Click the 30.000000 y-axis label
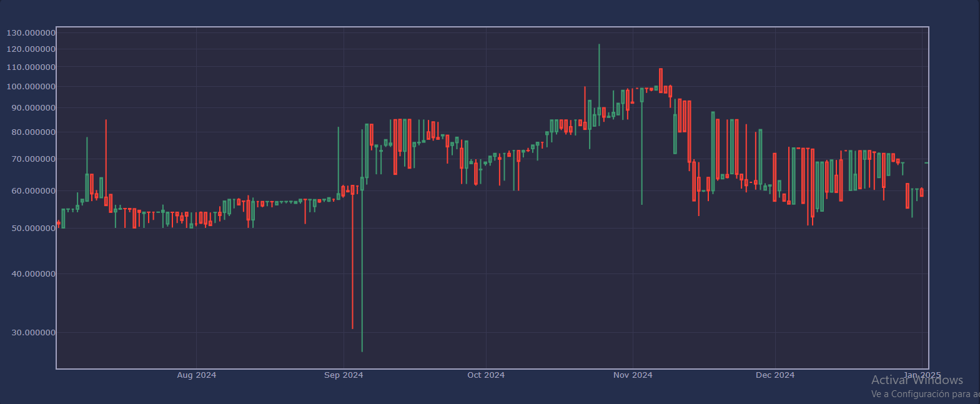This screenshot has width=980, height=404. point(34,332)
